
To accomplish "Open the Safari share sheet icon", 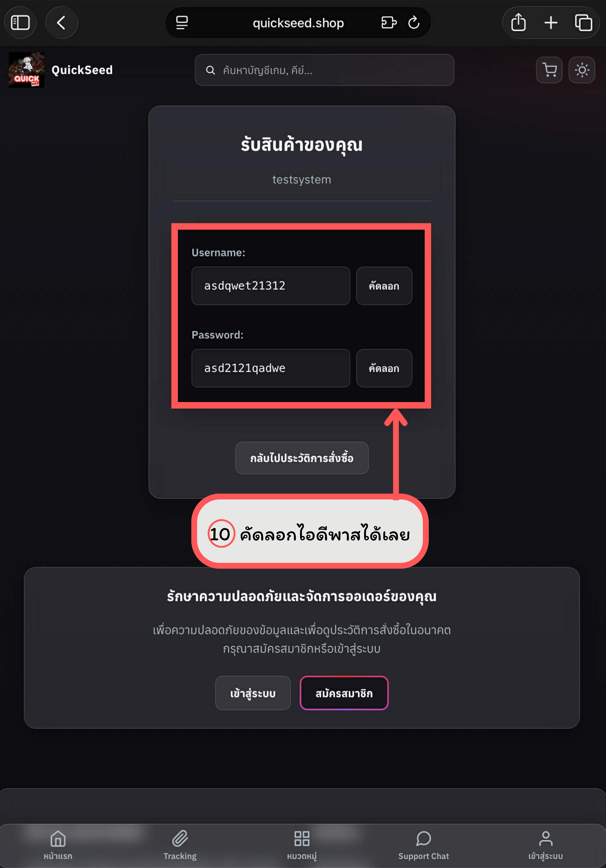I will point(518,23).
